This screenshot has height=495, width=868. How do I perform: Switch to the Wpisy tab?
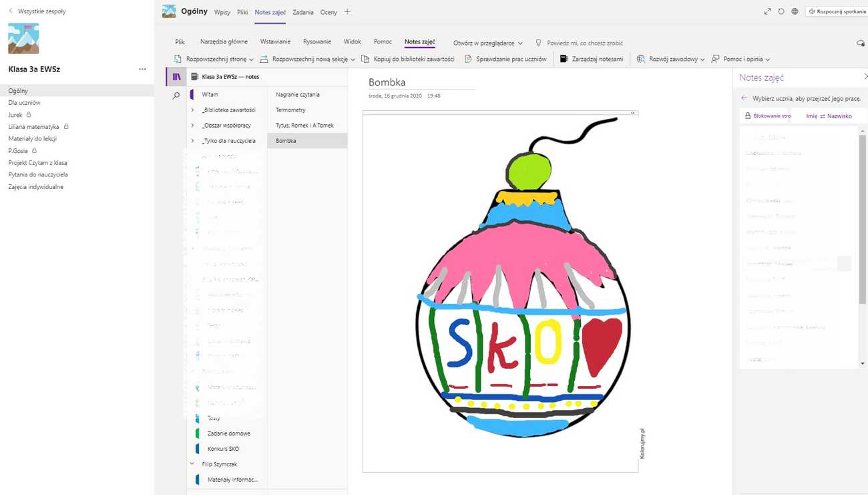222,12
